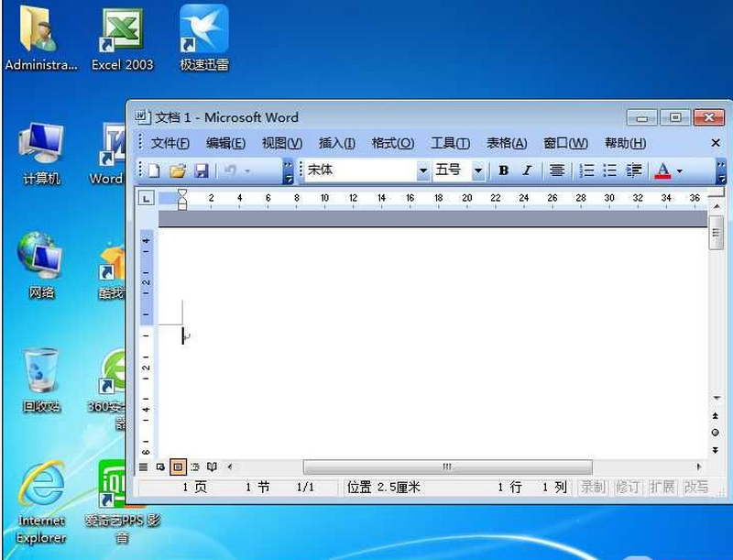The height and width of the screenshot is (560, 733).
Task: Click the Select Browse Object round button
Action: click(x=716, y=433)
